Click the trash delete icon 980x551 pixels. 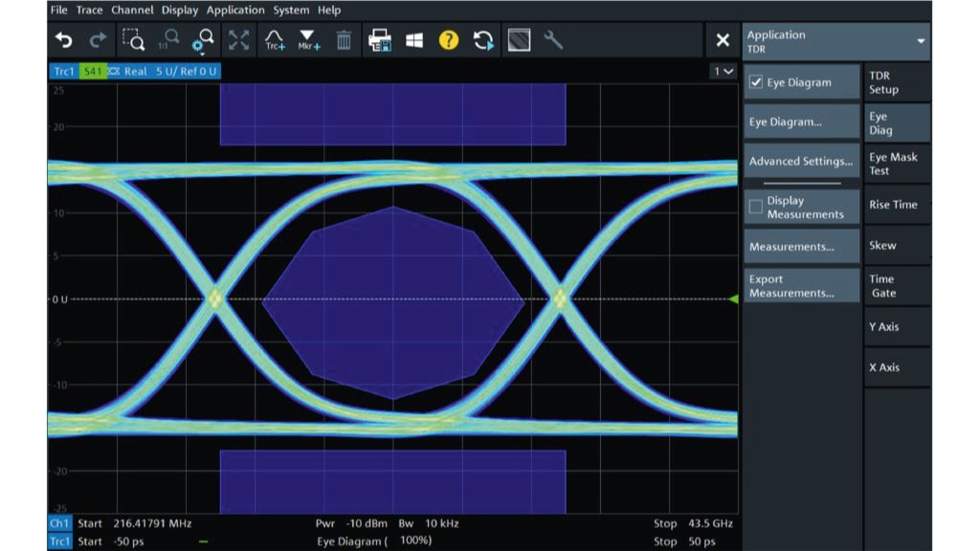point(344,40)
